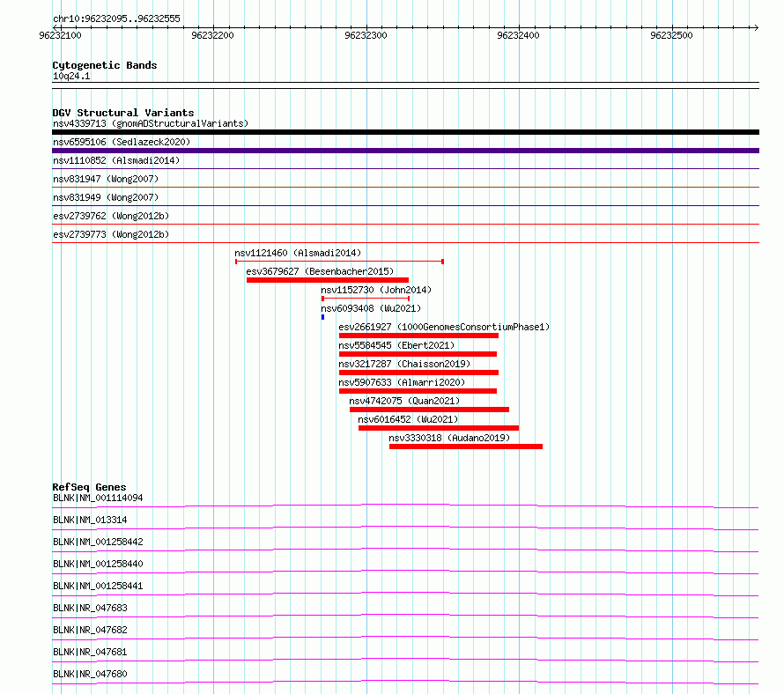Select the small blue nsv6093408 variant marker
This screenshot has height=694, width=784.
[x=323, y=317]
